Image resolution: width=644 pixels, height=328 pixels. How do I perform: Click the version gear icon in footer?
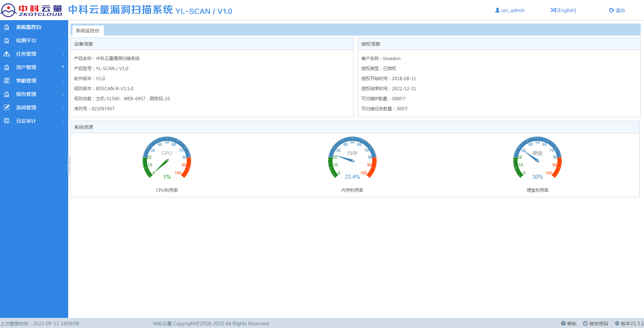point(617,324)
